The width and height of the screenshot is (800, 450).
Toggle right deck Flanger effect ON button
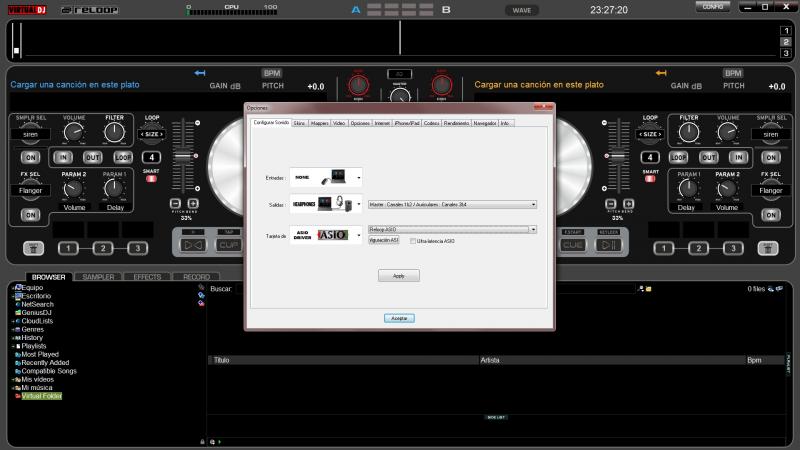pos(771,215)
